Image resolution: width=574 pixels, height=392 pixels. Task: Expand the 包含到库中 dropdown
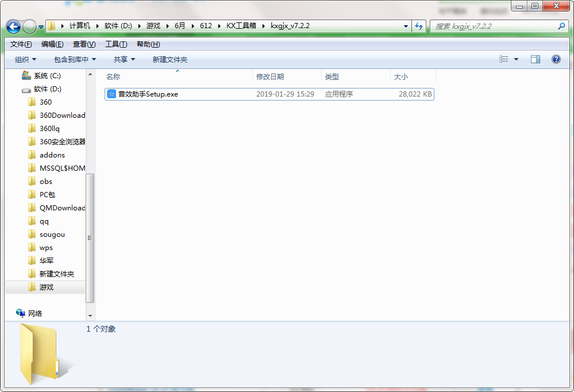point(75,59)
